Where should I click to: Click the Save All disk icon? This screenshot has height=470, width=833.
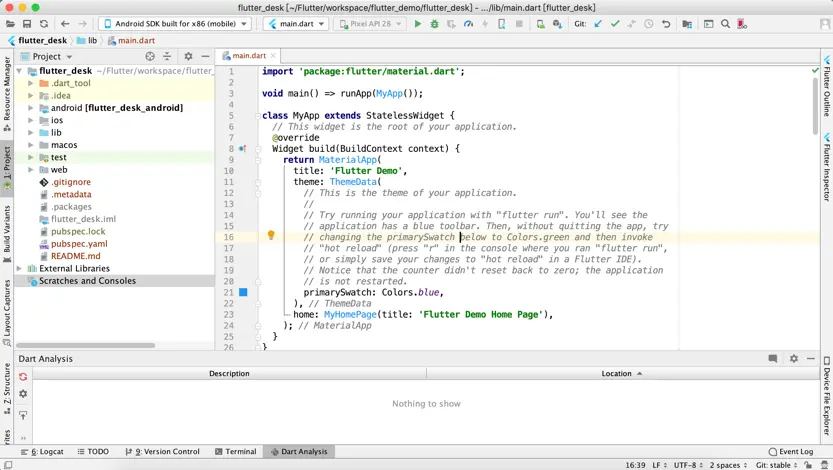point(27,24)
